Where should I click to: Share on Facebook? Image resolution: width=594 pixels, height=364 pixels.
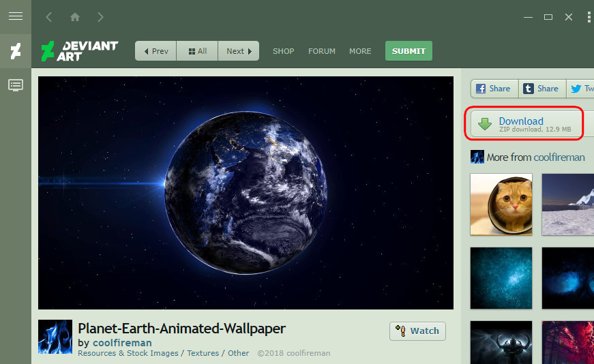(x=494, y=89)
